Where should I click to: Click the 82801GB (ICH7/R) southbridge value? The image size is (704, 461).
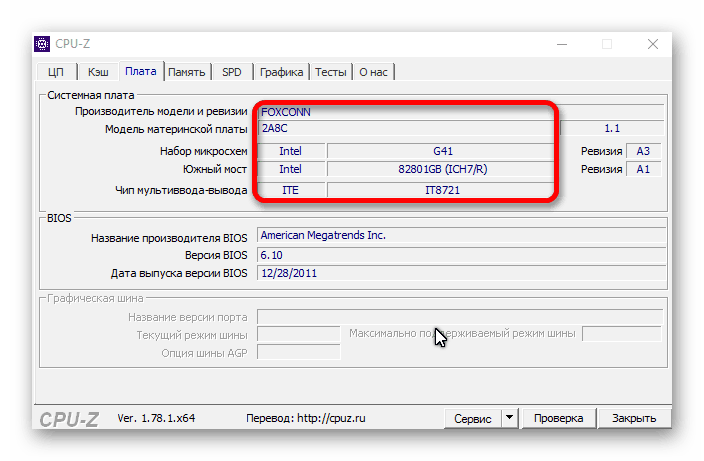tap(443, 169)
